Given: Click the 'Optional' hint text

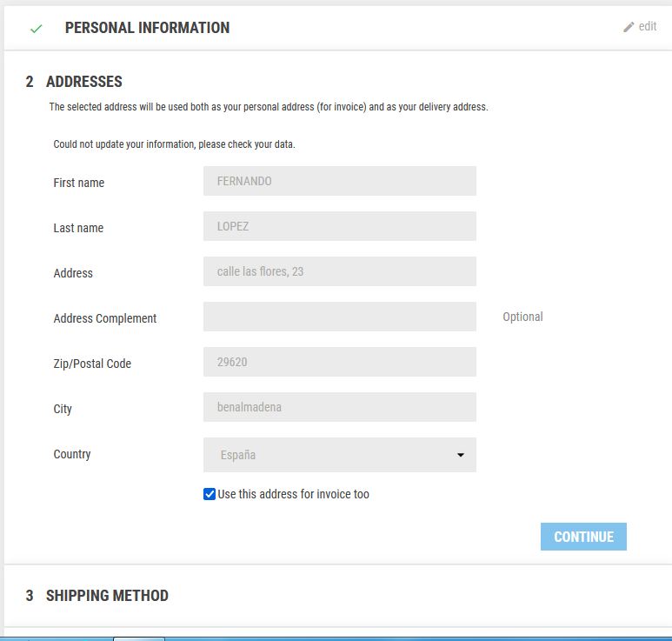Looking at the screenshot, I should click(522, 317).
